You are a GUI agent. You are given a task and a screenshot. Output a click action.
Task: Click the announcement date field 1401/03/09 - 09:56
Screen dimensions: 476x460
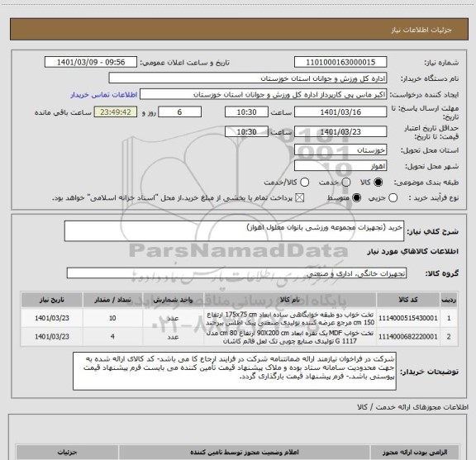[x=91, y=62]
